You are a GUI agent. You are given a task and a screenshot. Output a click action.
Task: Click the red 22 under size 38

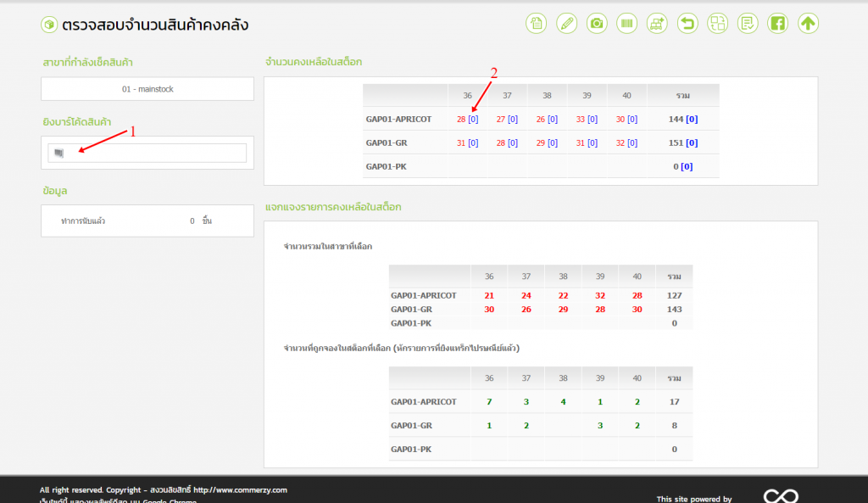coord(563,296)
